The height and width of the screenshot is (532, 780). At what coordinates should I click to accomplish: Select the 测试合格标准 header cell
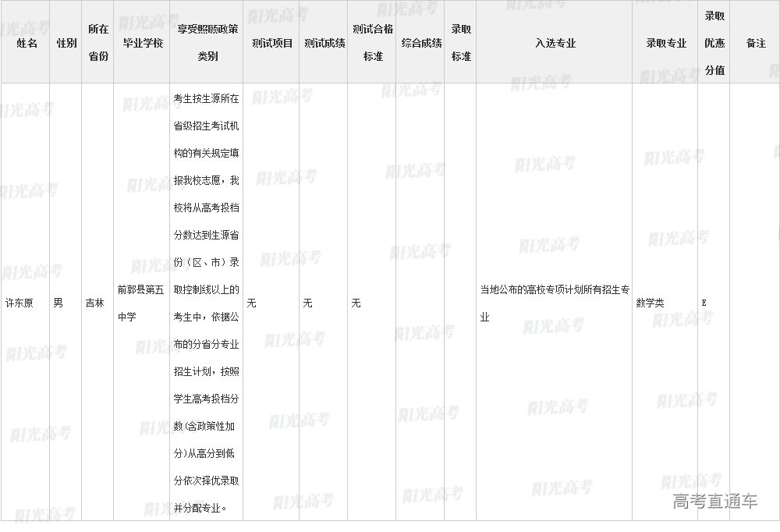[x=373, y=43]
